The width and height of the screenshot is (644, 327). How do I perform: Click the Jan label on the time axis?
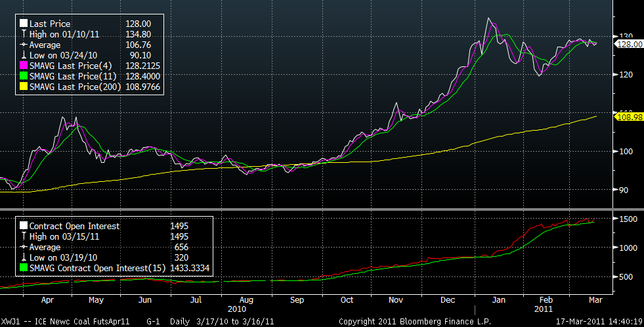point(498,299)
